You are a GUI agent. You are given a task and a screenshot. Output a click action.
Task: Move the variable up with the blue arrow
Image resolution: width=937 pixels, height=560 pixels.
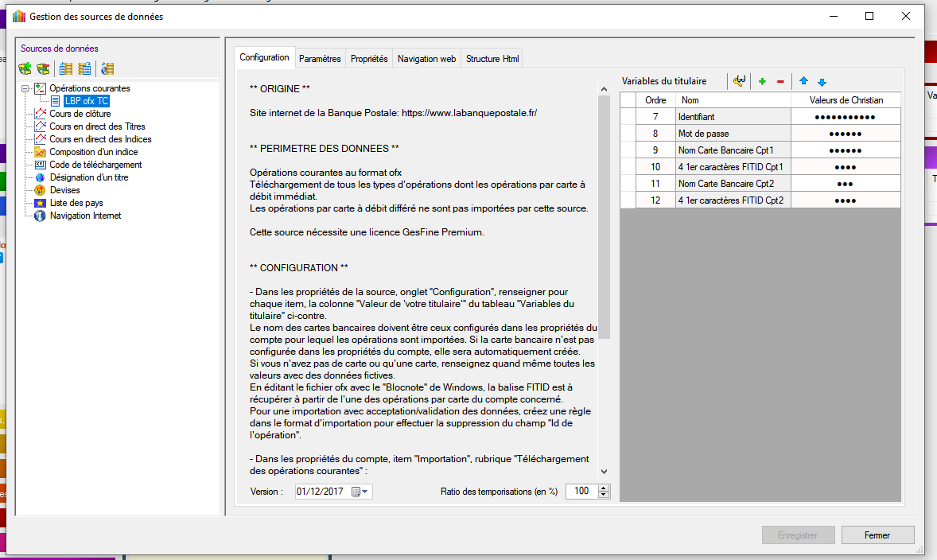point(803,81)
